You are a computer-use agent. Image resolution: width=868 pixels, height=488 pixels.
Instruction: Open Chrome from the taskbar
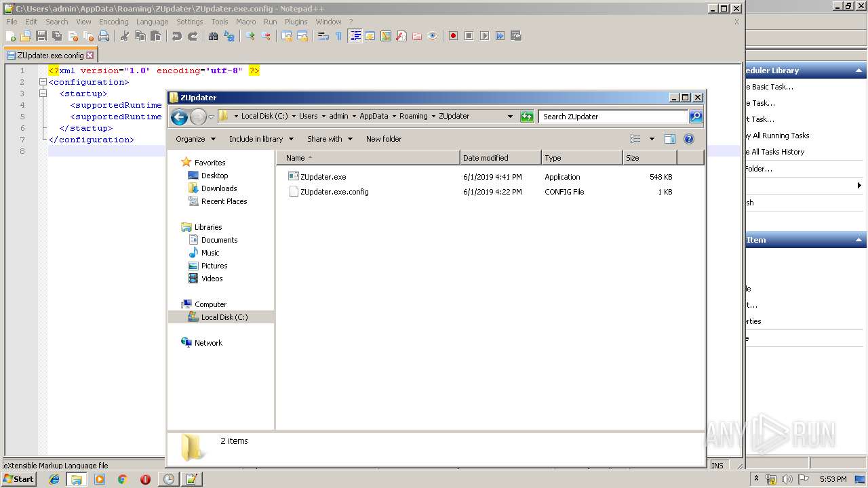[122, 479]
